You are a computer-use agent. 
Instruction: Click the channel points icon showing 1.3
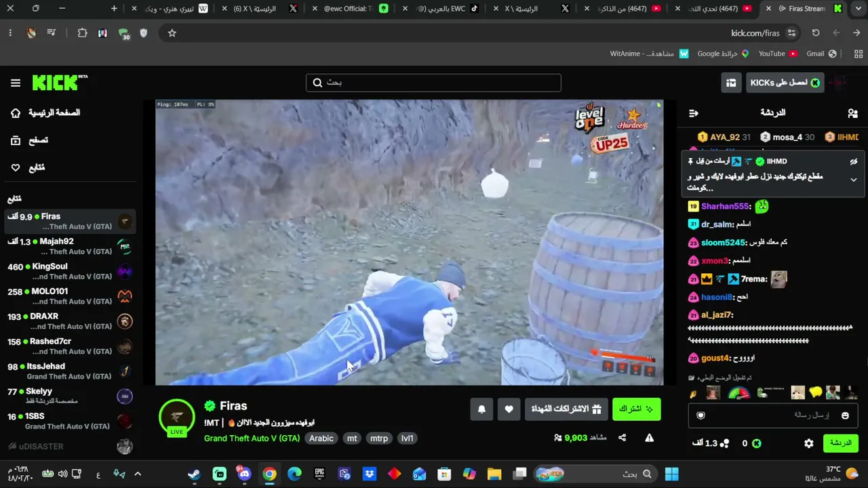click(x=724, y=443)
